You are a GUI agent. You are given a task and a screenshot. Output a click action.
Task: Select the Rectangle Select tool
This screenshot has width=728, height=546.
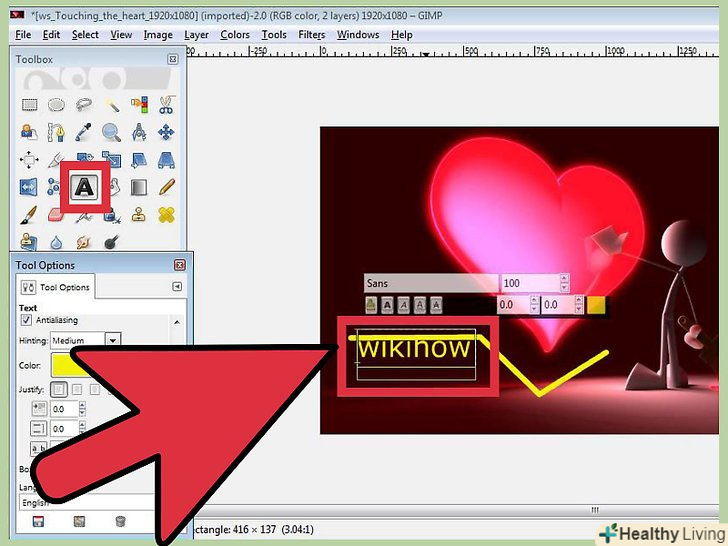point(30,104)
